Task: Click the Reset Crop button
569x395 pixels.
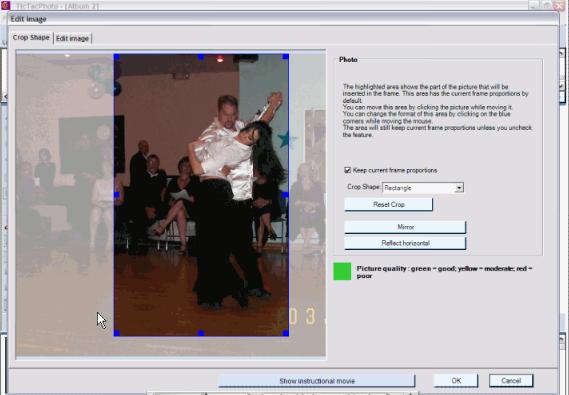Action: click(388, 205)
